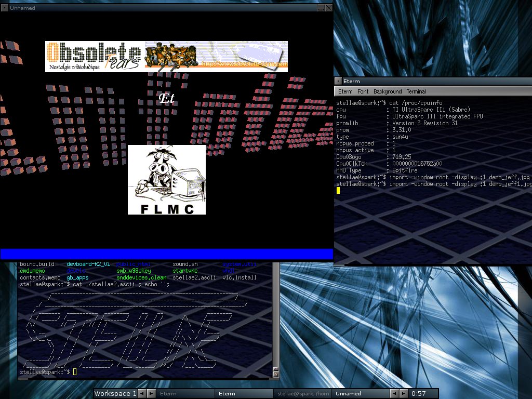The image size is (532, 399).
Task: Click the scroll-down arrow in the lower terminal
Action: pos(276,374)
